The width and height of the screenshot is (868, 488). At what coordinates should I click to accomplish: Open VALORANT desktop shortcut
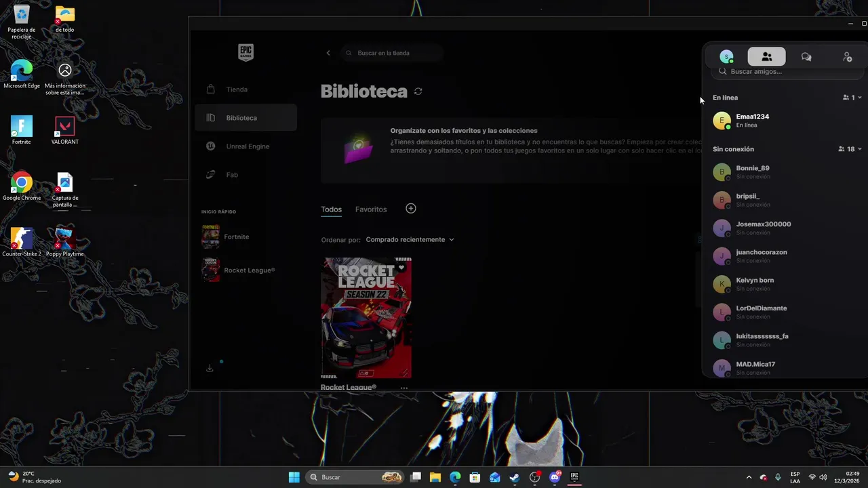click(65, 130)
